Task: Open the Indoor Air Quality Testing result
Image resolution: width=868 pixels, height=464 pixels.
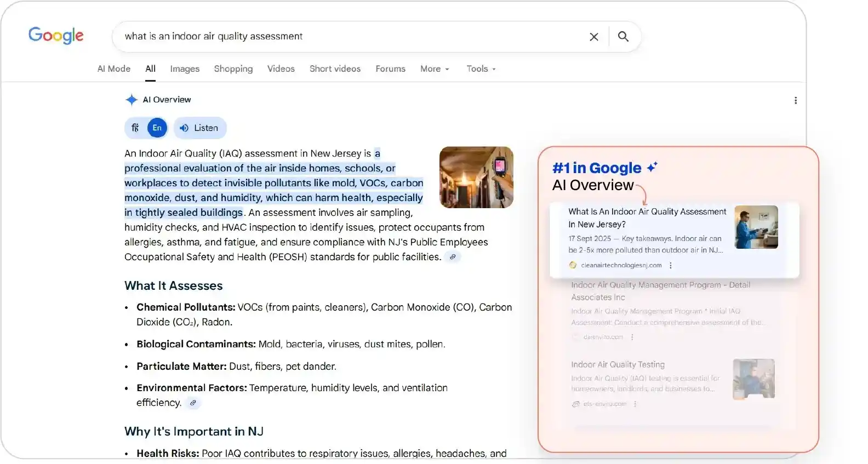Action: pos(618,365)
